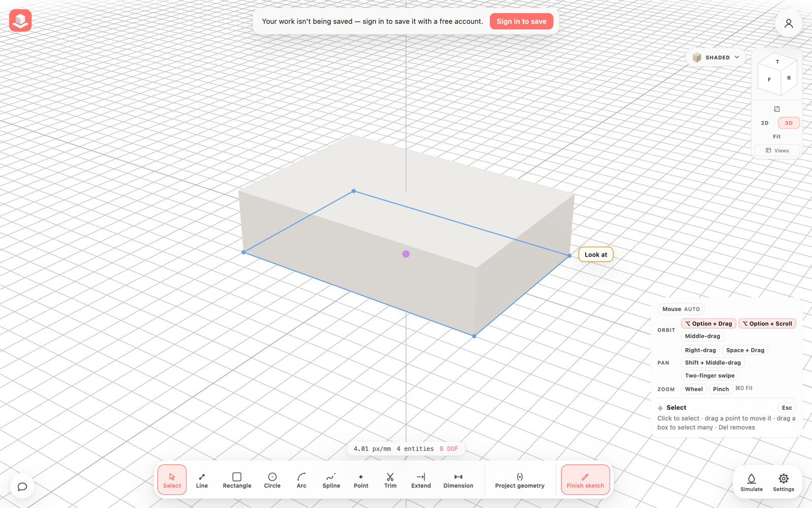This screenshot has height=508, width=812.
Task: Activate the Circle tool
Action: (x=272, y=480)
